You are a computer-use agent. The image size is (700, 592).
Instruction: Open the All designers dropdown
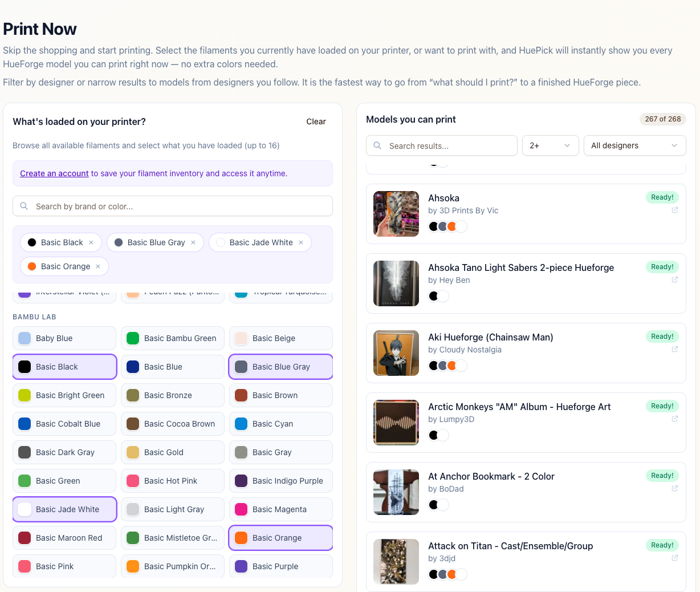click(x=634, y=145)
